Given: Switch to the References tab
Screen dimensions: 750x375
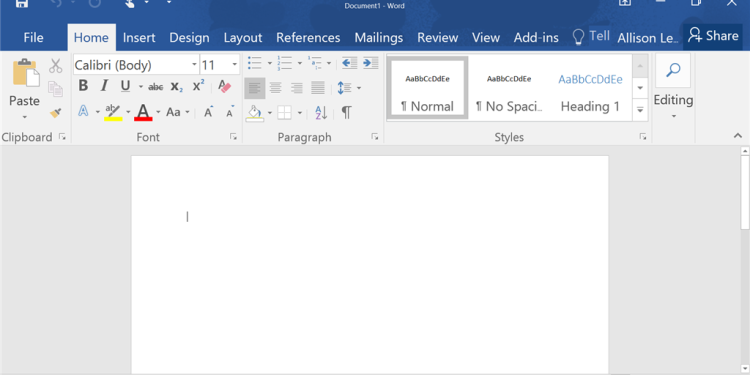Looking at the screenshot, I should pos(308,38).
